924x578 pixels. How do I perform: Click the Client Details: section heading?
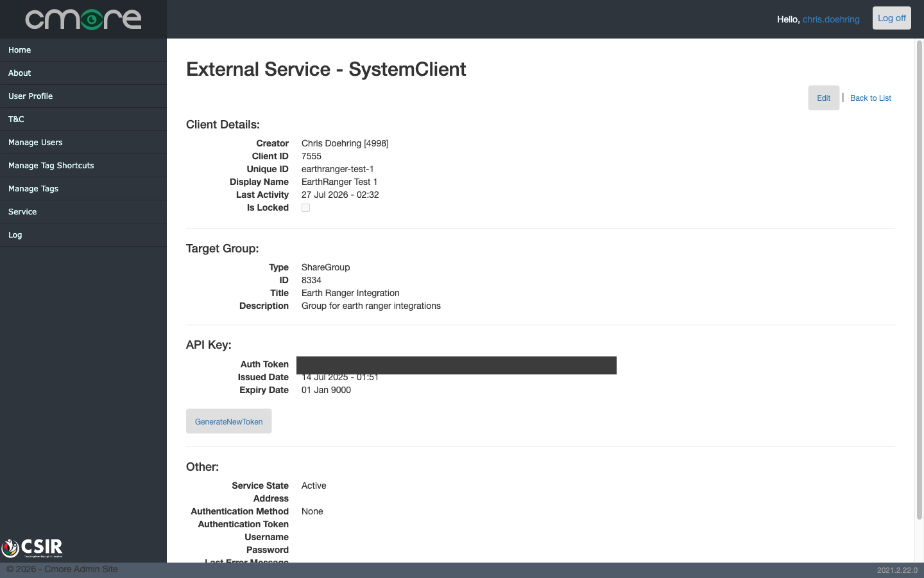tap(223, 125)
